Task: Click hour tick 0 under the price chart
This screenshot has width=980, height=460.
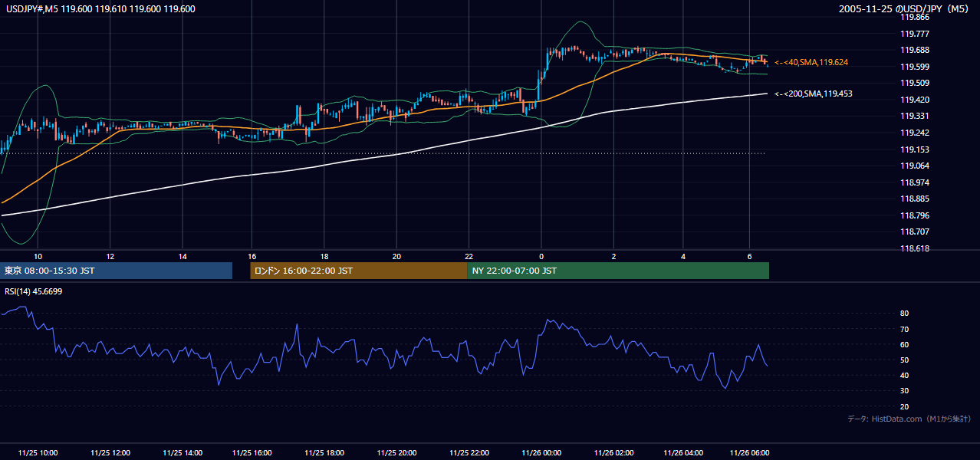Action: click(541, 256)
